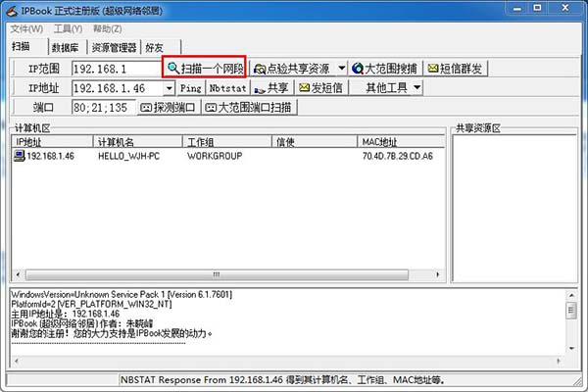The image size is (588, 392).
Task: Expand the 点验共享资源 dropdown arrow
Action: pyautogui.click(x=342, y=69)
